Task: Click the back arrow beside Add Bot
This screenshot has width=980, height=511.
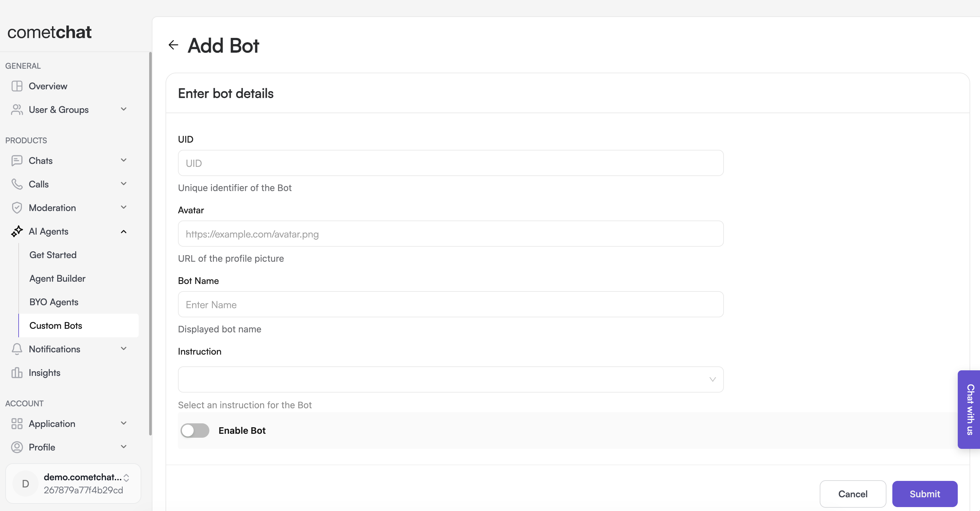Action: coord(173,45)
